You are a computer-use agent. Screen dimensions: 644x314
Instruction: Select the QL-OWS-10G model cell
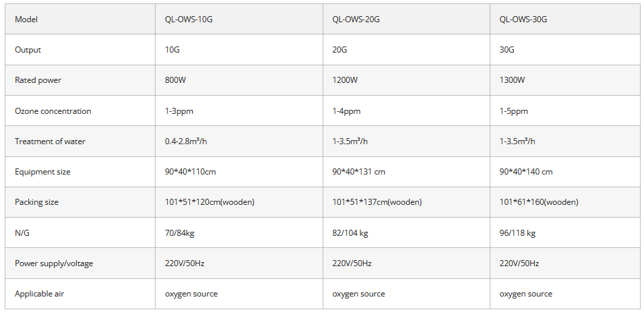click(x=189, y=19)
